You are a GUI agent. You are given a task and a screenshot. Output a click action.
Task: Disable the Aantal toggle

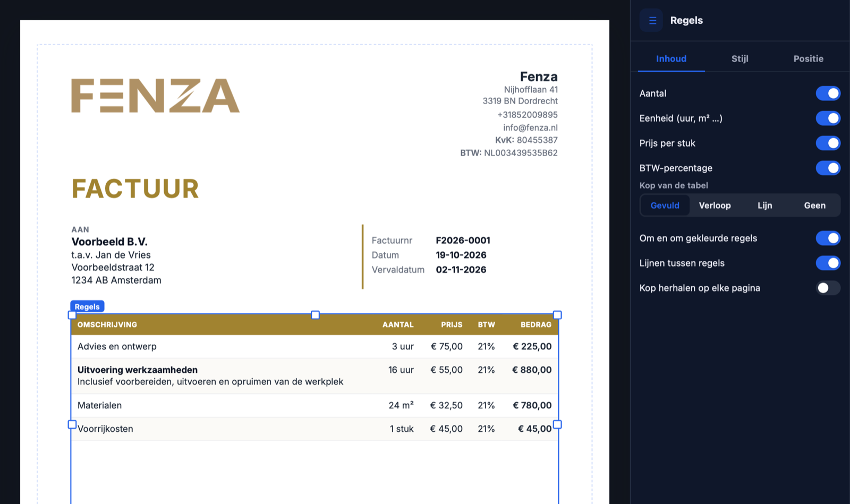pyautogui.click(x=828, y=93)
